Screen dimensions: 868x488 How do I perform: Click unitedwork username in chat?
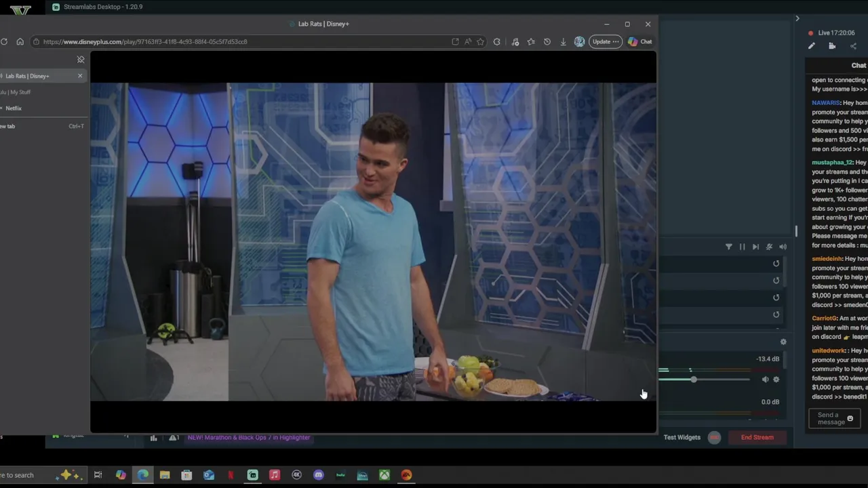(x=828, y=350)
